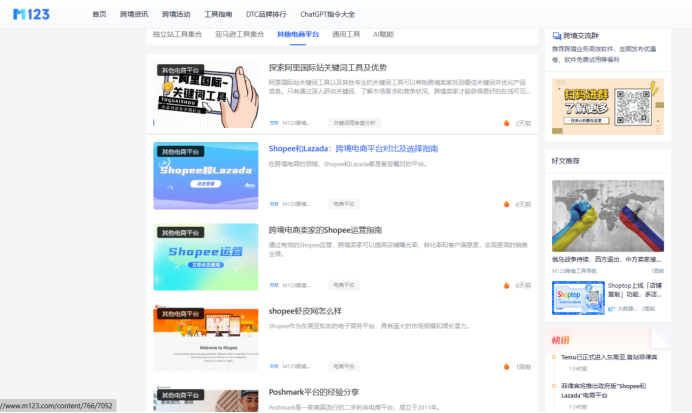Click the 跨境交流群 chat icon

[557, 36]
